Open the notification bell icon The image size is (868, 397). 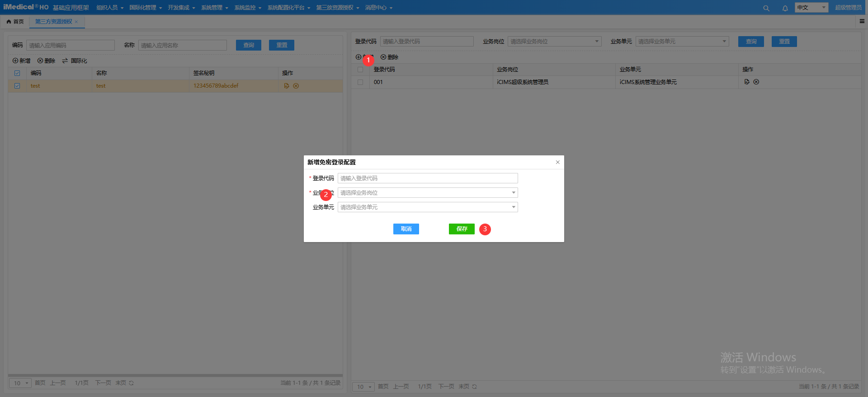tap(785, 8)
